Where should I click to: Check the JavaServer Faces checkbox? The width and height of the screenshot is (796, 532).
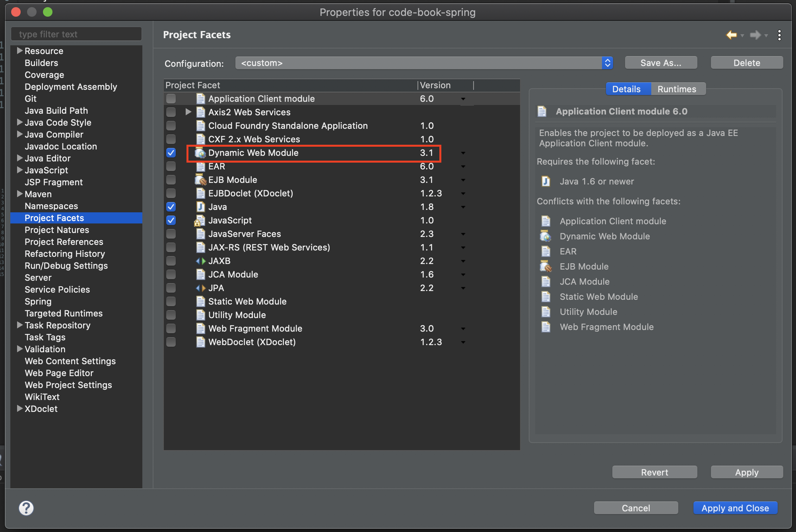click(171, 234)
